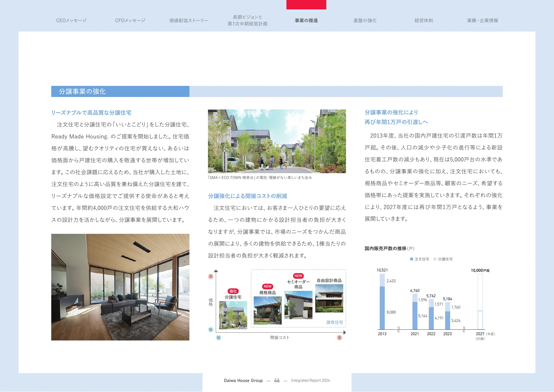The width and height of the screenshot is (554, 392).
Task: Open the CFOメッセージ navigation tab
Action: [x=130, y=21]
